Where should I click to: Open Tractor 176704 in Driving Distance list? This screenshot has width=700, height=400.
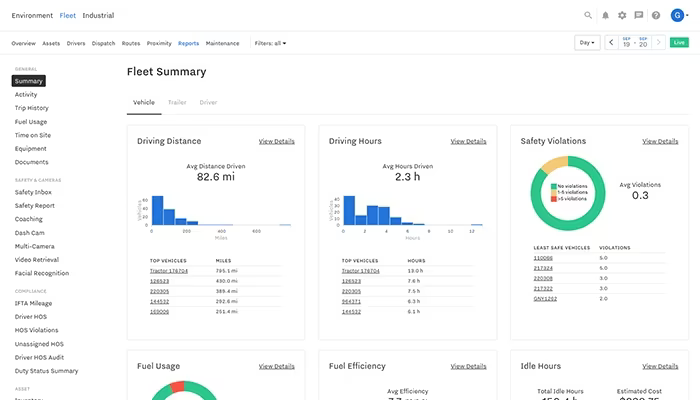[x=169, y=271]
